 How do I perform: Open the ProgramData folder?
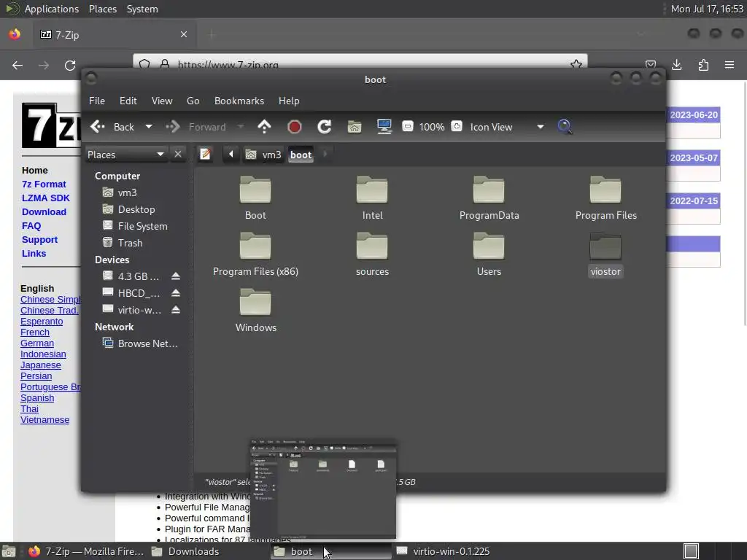(489, 198)
